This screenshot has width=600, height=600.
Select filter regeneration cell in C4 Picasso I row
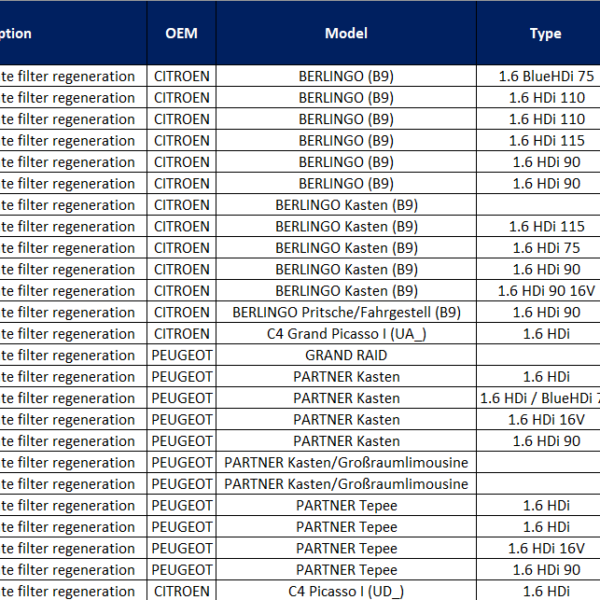click(73, 590)
